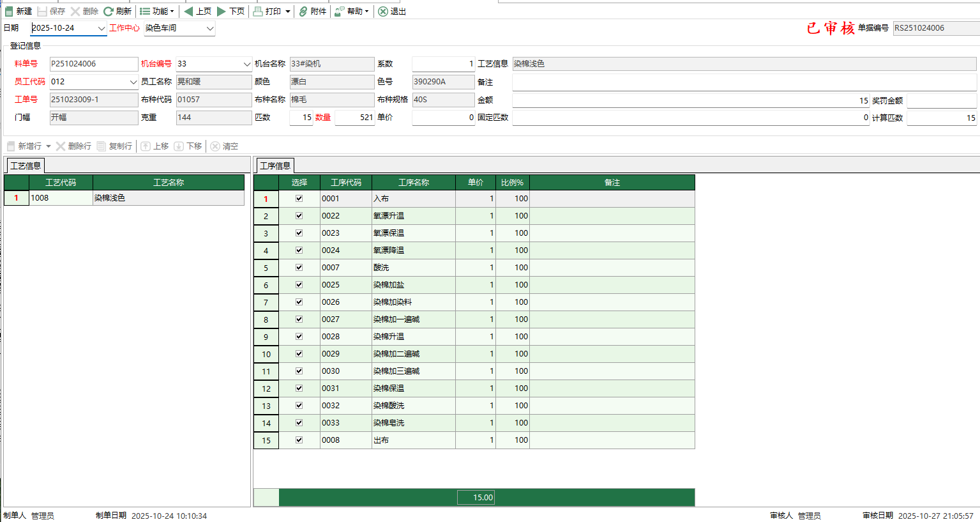Disable the checkbox for 出布 process
980x522 pixels.
[x=299, y=440]
